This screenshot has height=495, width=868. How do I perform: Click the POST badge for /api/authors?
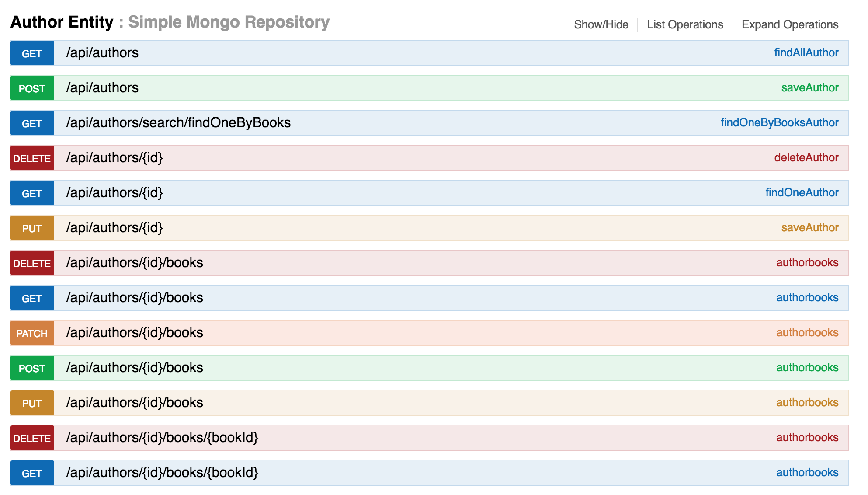click(32, 88)
